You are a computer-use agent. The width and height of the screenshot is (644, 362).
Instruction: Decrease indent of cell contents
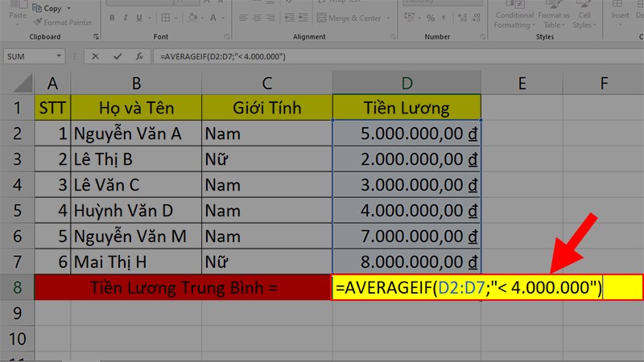click(290, 18)
